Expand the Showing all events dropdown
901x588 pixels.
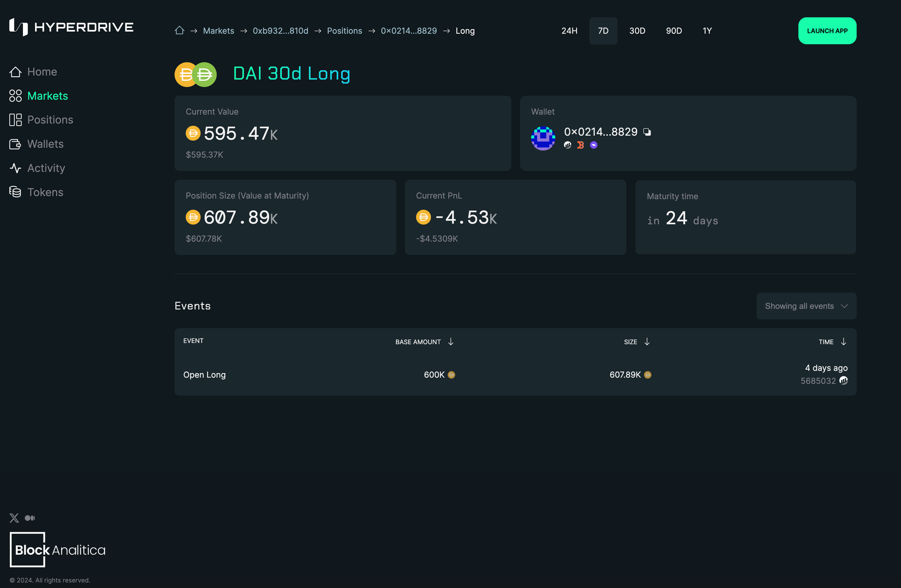click(x=806, y=306)
